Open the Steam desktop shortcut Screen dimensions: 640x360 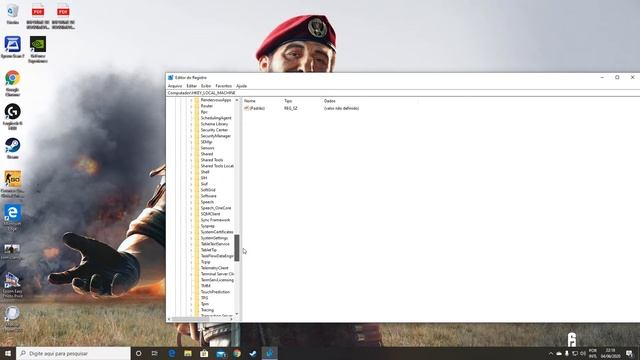(x=13, y=148)
